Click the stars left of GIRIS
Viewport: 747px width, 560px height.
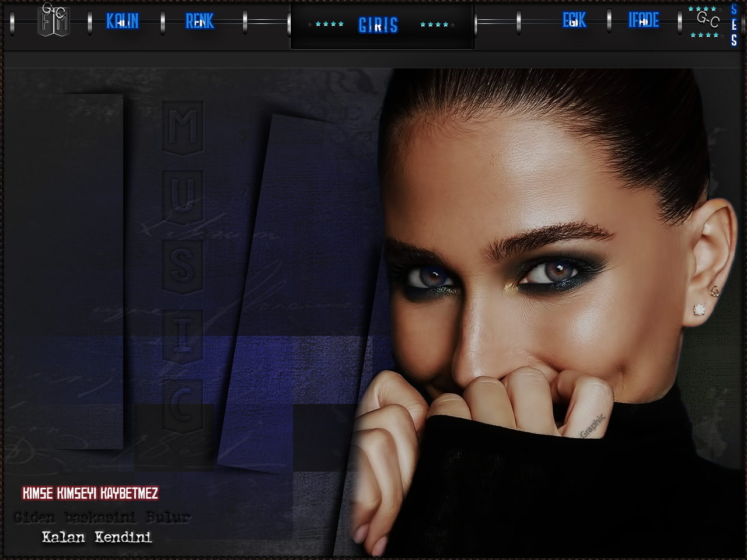point(329,24)
